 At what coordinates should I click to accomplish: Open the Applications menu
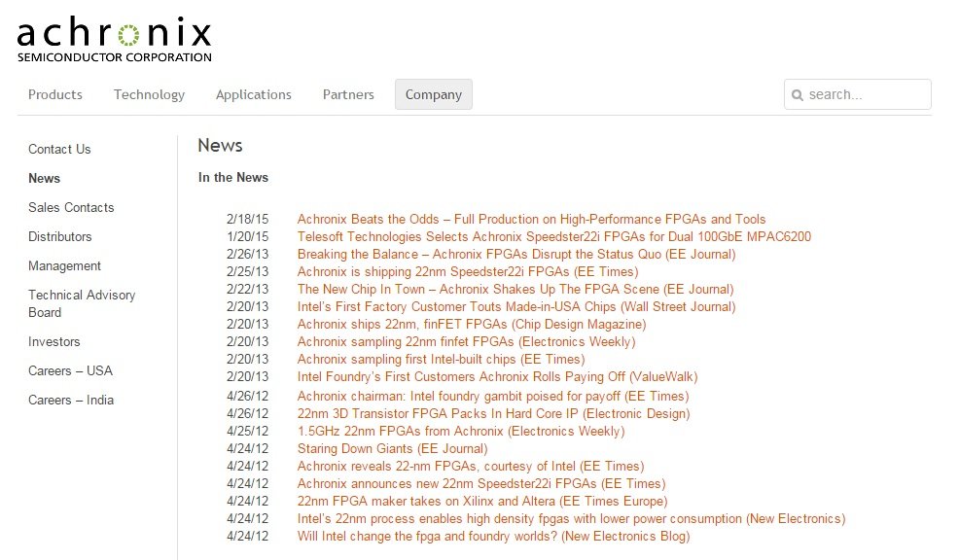click(x=254, y=94)
